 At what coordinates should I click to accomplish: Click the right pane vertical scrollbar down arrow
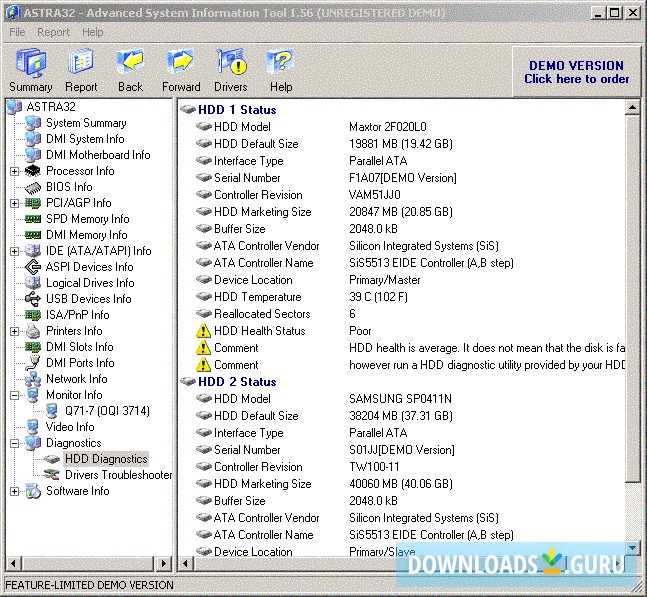click(633, 549)
